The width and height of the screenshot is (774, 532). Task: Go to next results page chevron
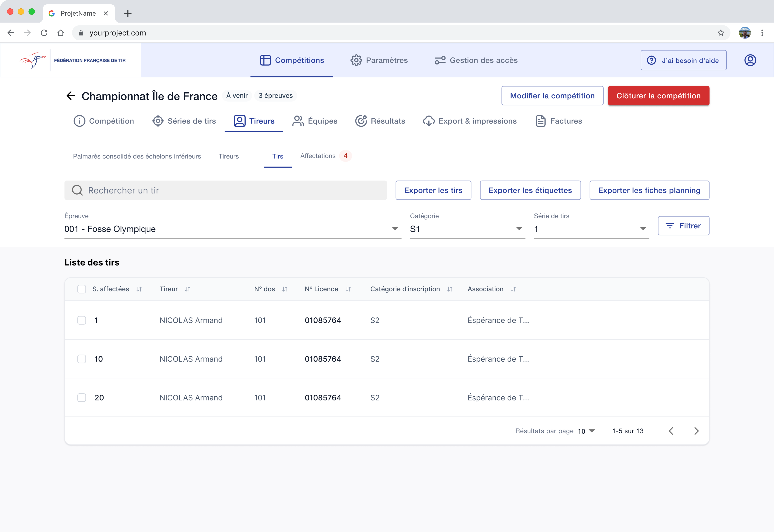coord(696,431)
